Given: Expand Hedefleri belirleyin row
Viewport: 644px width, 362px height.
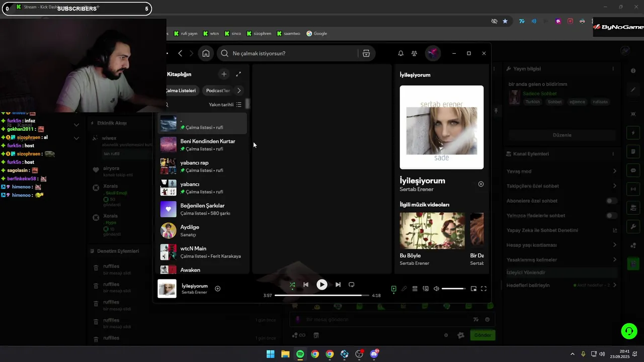Looking at the screenshot, I should 561,285.
